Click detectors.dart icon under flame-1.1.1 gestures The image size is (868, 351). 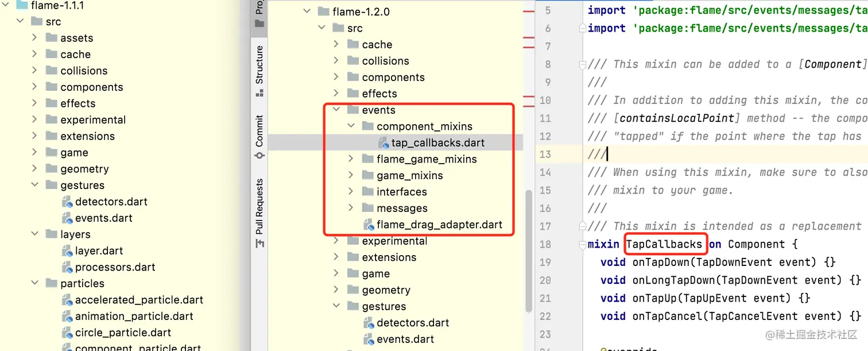click(67, 202)
